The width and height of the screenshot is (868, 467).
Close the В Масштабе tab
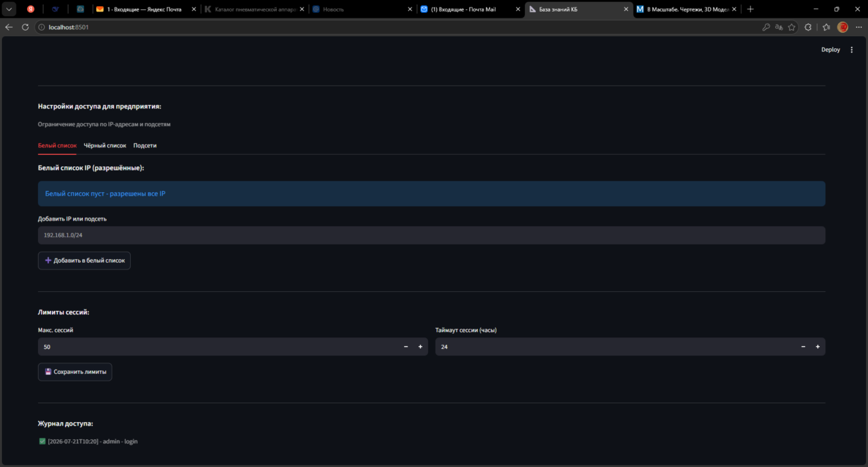(734, 10)
